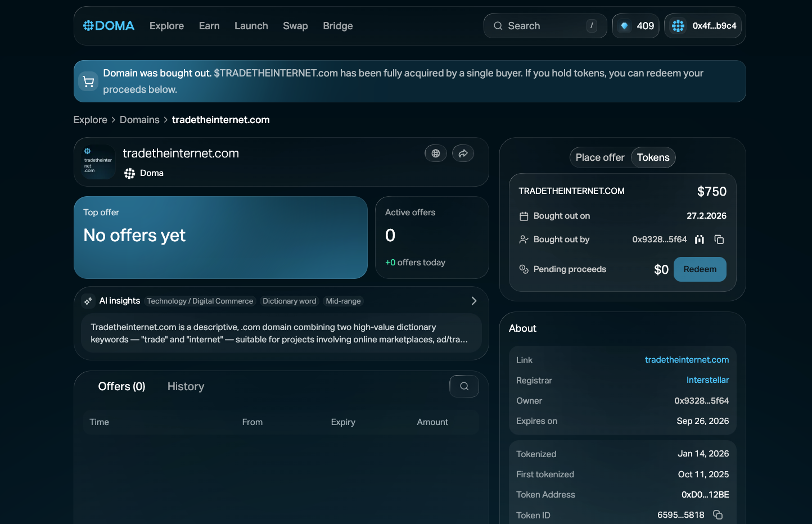The width and height of the screenshot is (812, 524).
Task: Click the share arrow icon
Action: click(463, 153)
